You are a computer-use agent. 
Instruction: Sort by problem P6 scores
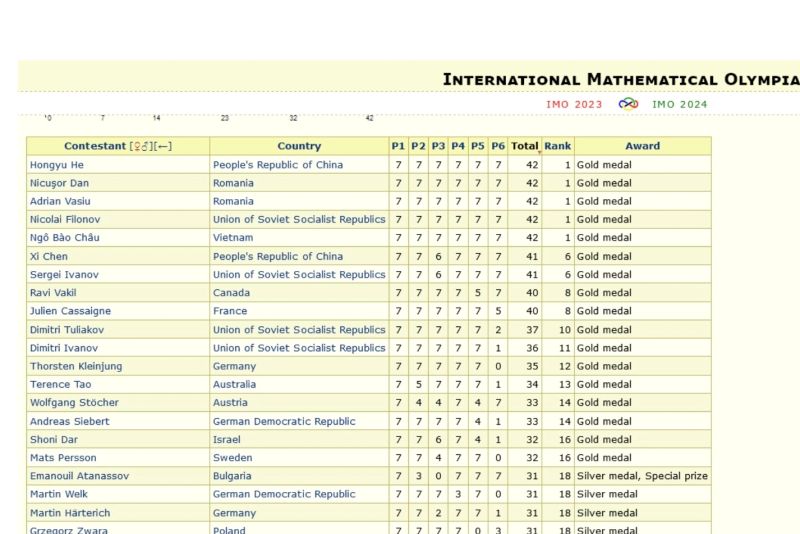click(498, 146)
